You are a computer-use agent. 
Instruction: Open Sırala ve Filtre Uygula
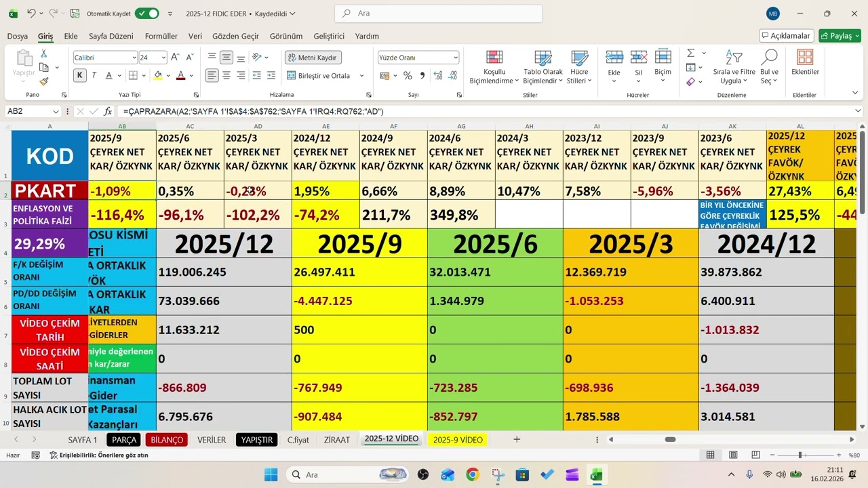(734, 67)
